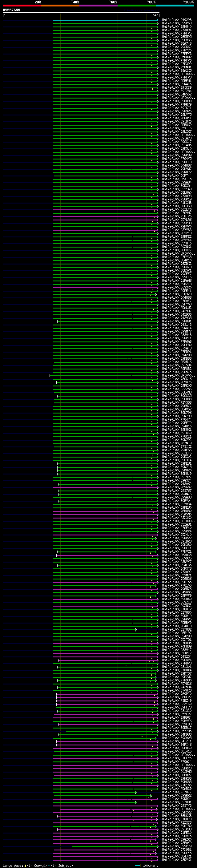
Task: Select hit label UniRef100_Q9LYT5
Action: pos(177,115)
